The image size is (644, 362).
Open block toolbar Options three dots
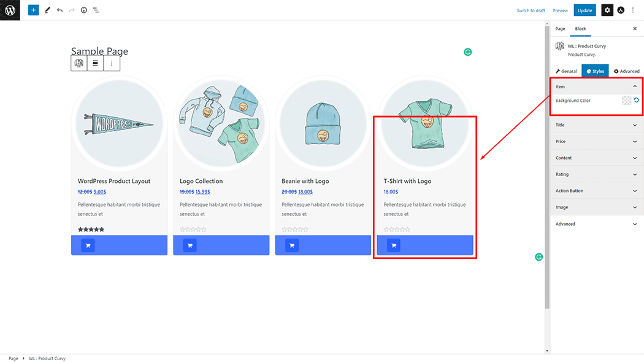112,63
